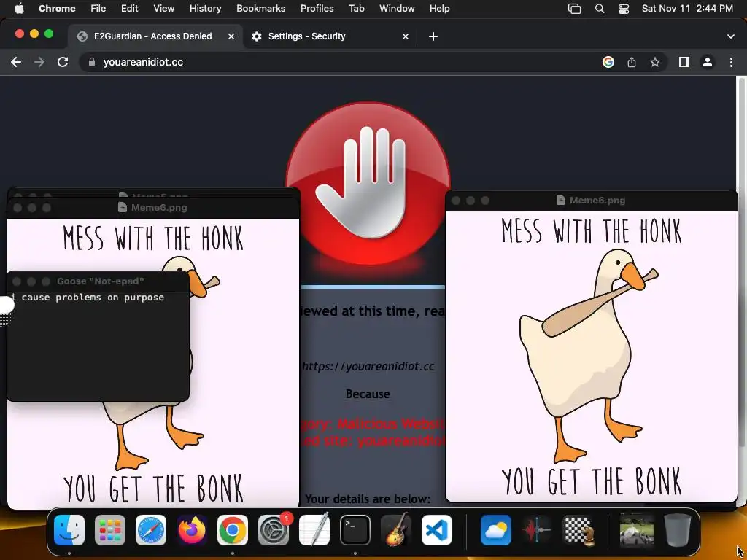The image size is (747, 560).
Task: Open TextEdit from the Dock
Action: click(314, 530)
